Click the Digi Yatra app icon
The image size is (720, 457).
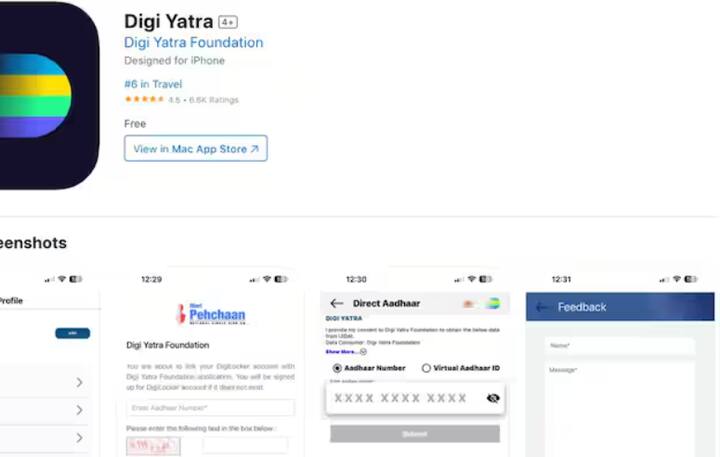tap(49, 95)
